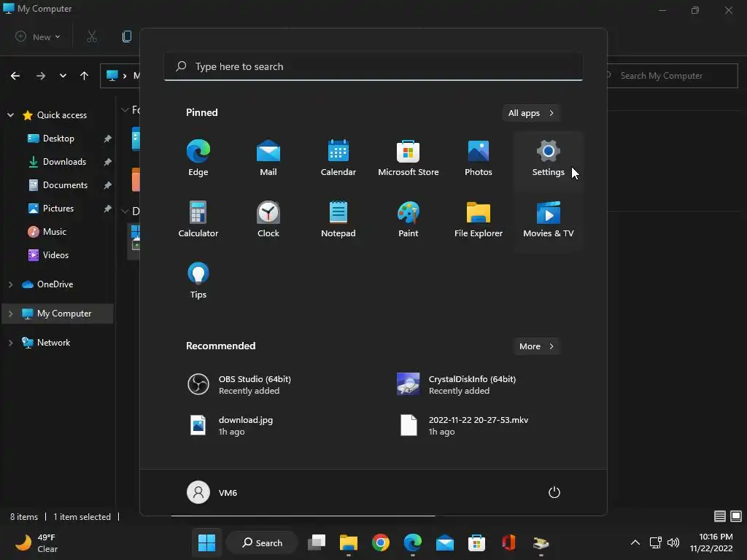Expand the OneDrive node in sidebar

(x=10, y=284)
